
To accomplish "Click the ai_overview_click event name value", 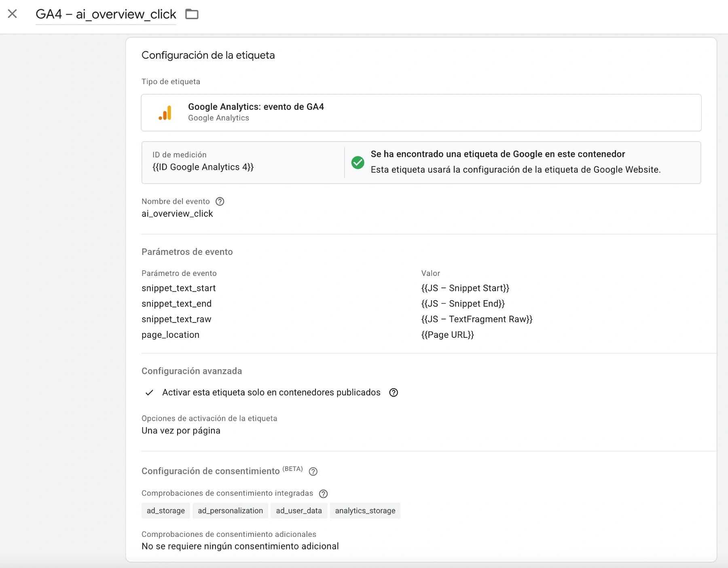I will (177, 214).
